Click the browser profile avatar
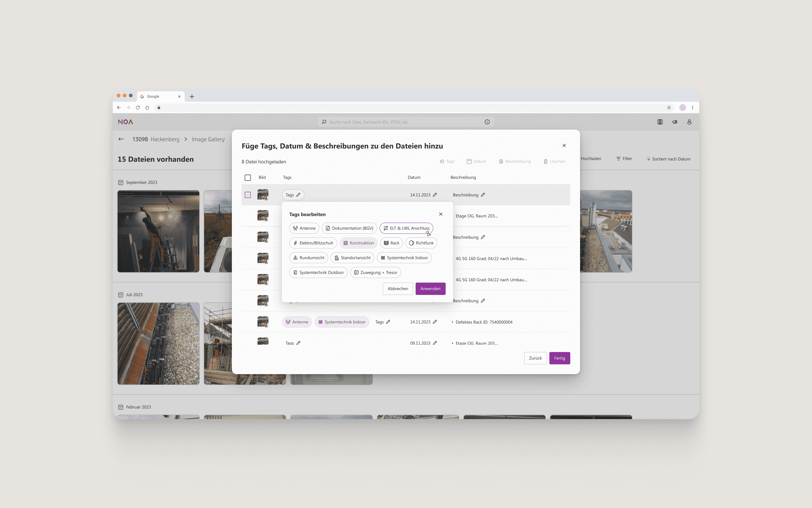The image size is (812, 508). pos(683,107)
